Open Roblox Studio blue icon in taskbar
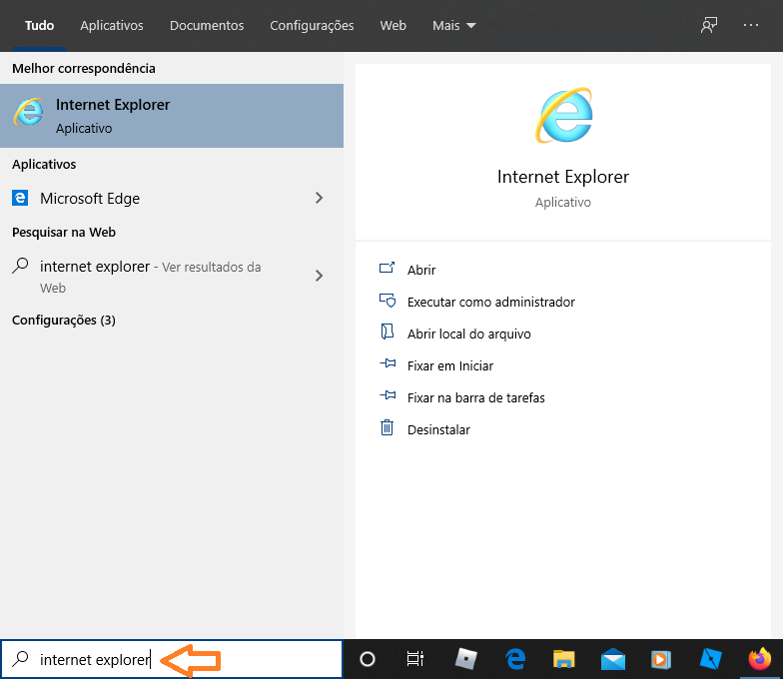This screenshot has width=784, height=679. 711,659
